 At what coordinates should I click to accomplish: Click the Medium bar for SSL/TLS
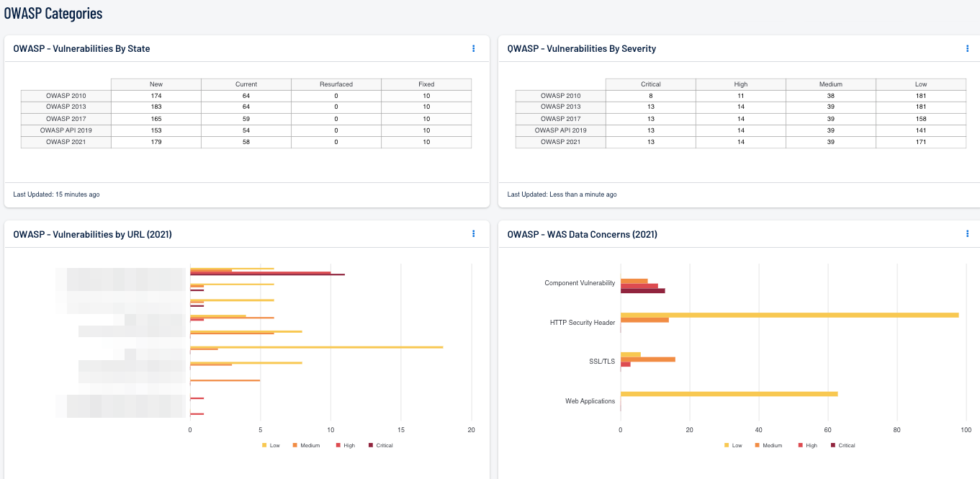pos(647,359)
